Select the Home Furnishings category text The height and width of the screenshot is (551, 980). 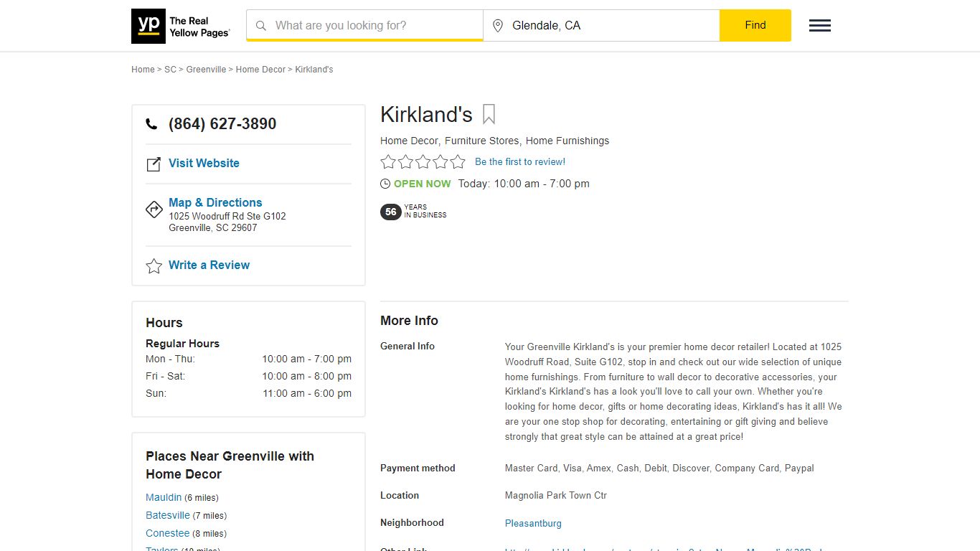click(x=567, y=141)
